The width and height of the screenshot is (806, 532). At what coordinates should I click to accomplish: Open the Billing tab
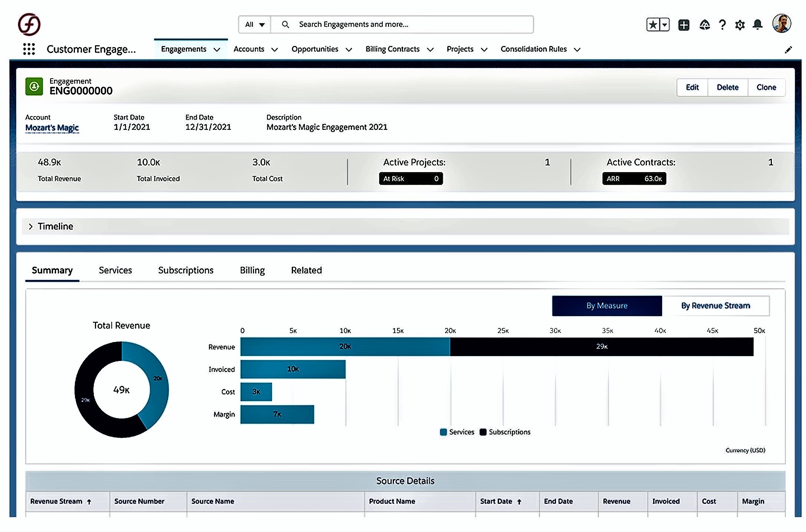coord(252,270)
